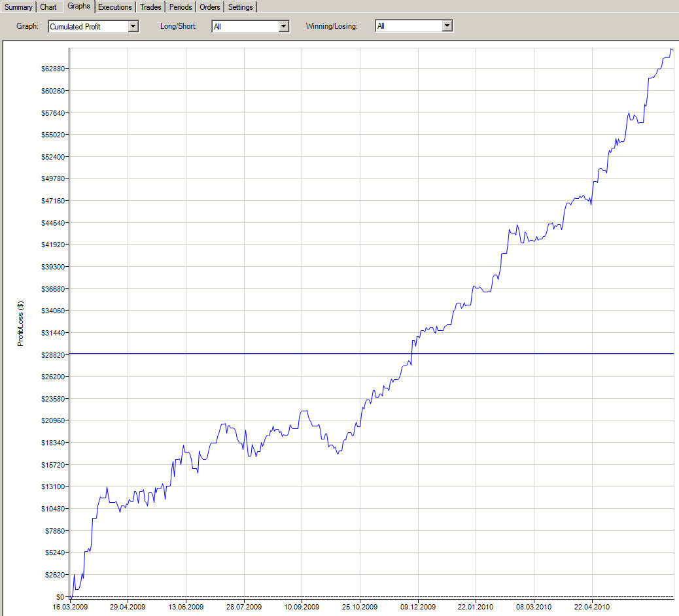Image resolution: width=679 pixels, height=616 pixels.
Task: Open the Trades tab
Action: pos(150,7)
